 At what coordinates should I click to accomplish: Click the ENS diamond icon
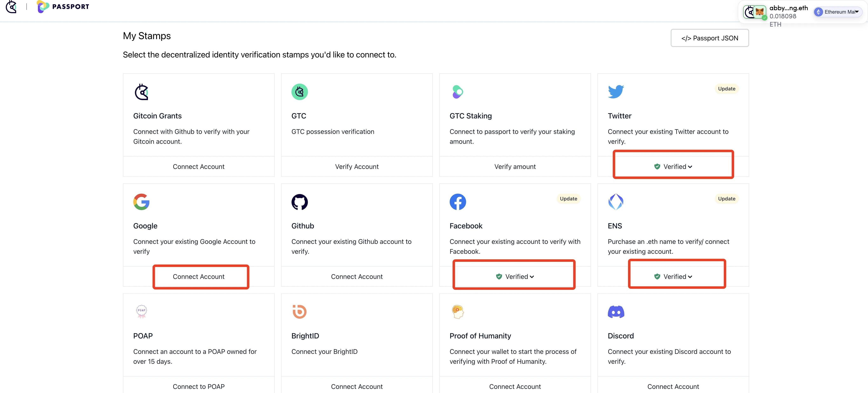click(x=616, y=202)
